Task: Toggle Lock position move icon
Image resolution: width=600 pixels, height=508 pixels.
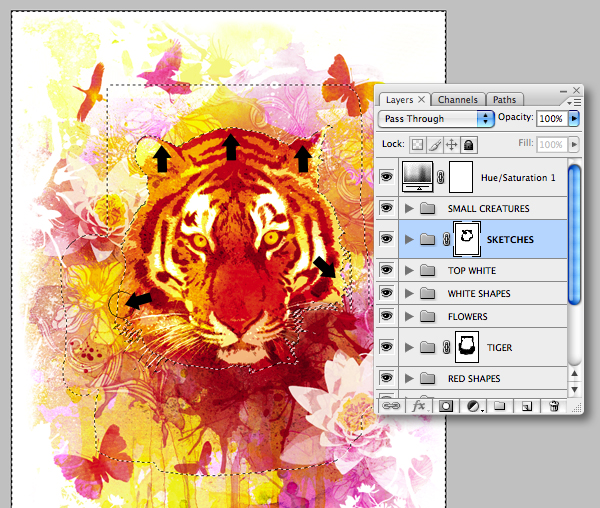Action: point(452,145)
